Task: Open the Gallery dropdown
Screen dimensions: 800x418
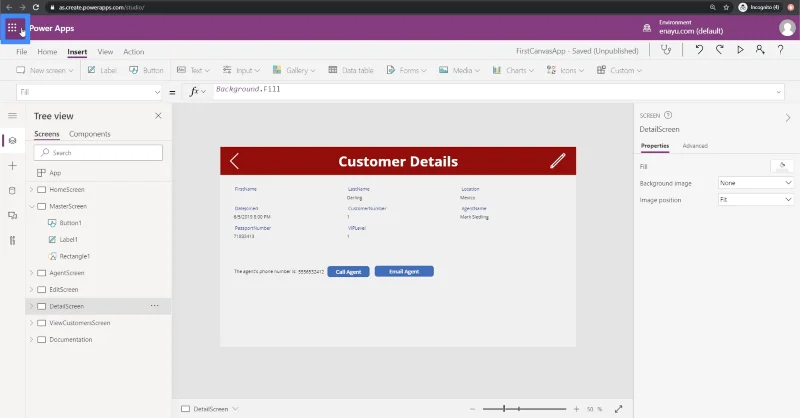Action: [294, 70]
